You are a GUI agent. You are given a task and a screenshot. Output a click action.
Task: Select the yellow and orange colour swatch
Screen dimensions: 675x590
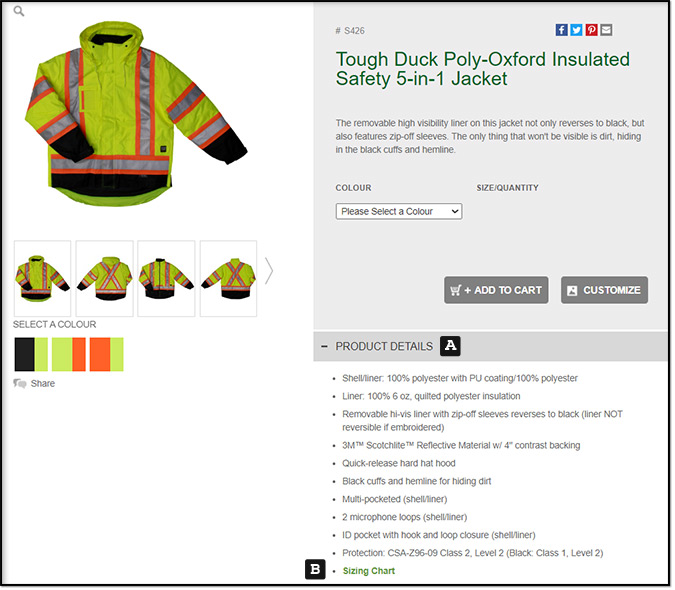pyautogui.click(x=69, y=355)
